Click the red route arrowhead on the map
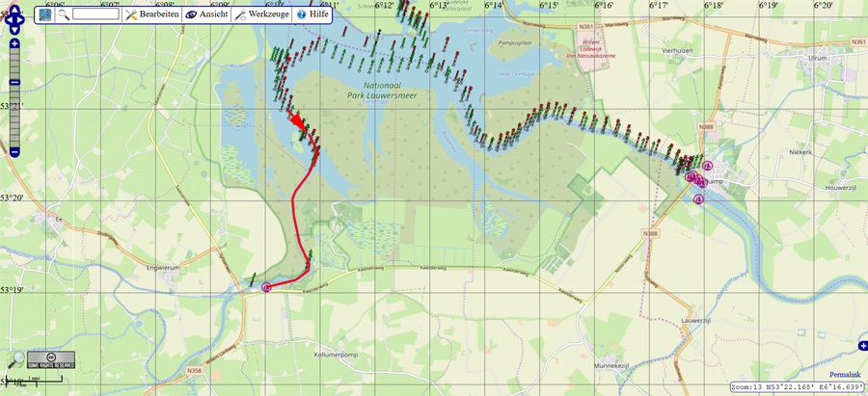The image size is (868, 396). tap(299, 122)
